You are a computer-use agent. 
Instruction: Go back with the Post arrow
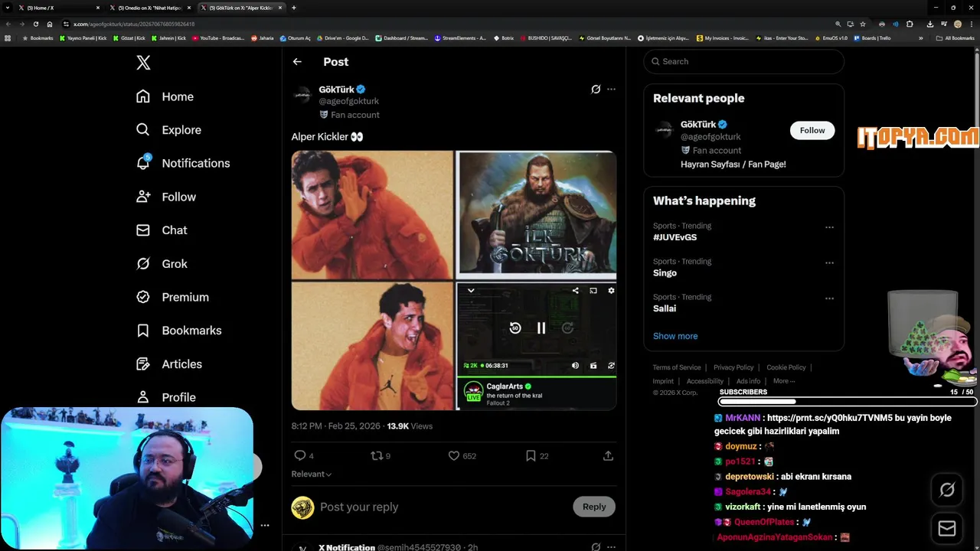coord(297,62)
